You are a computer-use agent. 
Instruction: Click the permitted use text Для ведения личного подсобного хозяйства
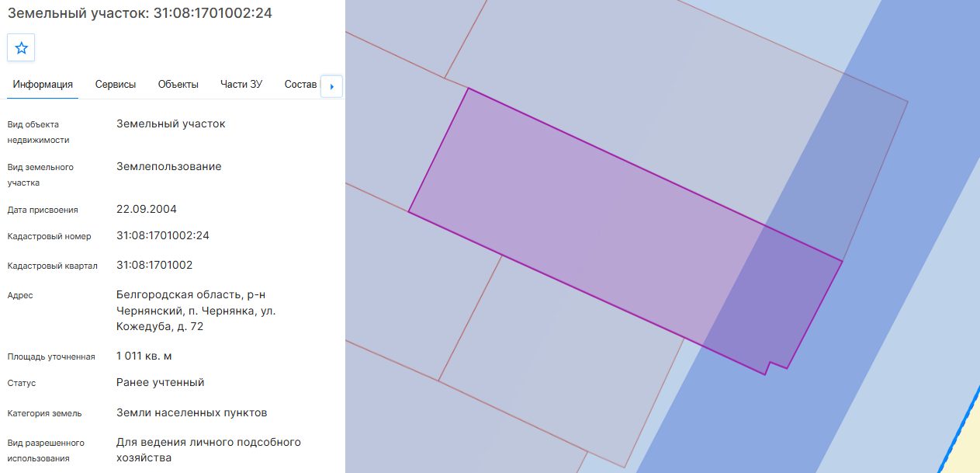point(209,450)
